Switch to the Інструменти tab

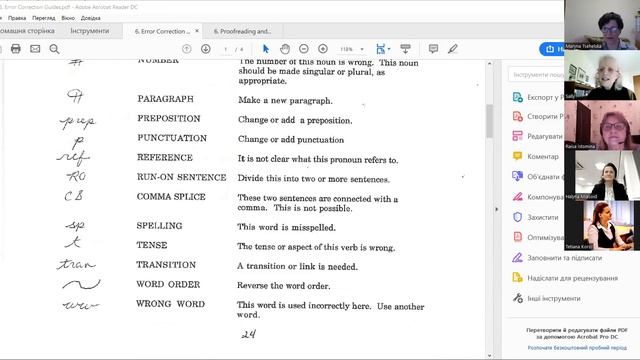click(x=90, y=31)
